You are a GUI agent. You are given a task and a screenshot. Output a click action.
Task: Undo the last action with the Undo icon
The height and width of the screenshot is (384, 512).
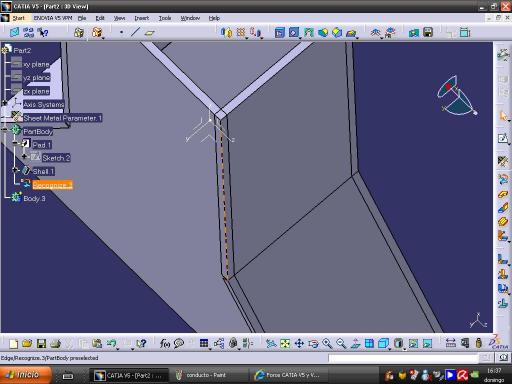coord(112,343)
